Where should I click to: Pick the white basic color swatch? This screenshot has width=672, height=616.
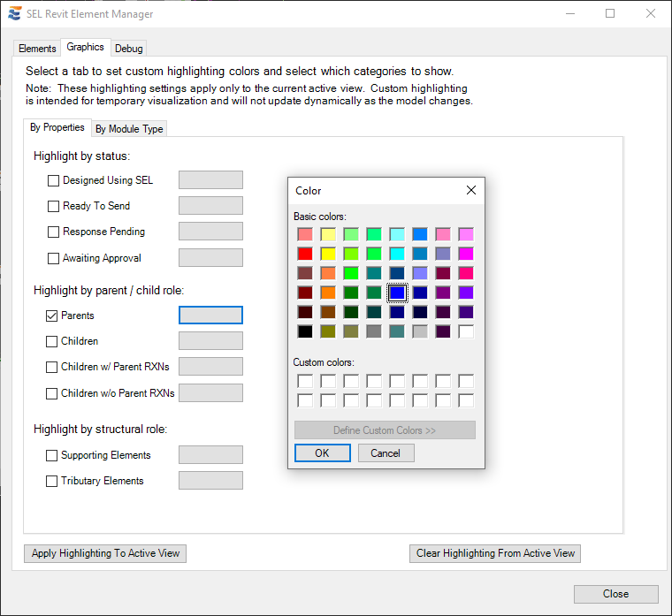pyautogui.click(x=466, y=331)
